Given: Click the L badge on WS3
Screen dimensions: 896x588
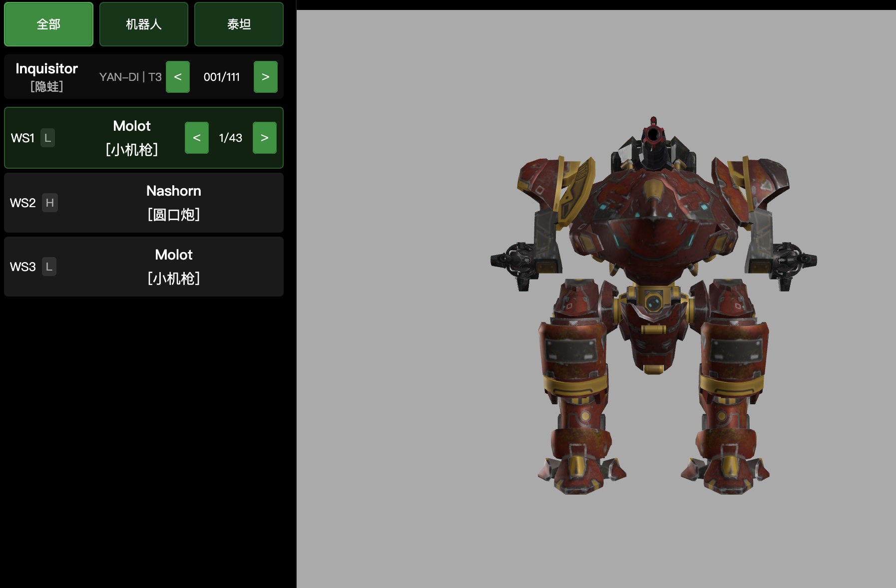Looking at the screenshot, I should point(49,267).
